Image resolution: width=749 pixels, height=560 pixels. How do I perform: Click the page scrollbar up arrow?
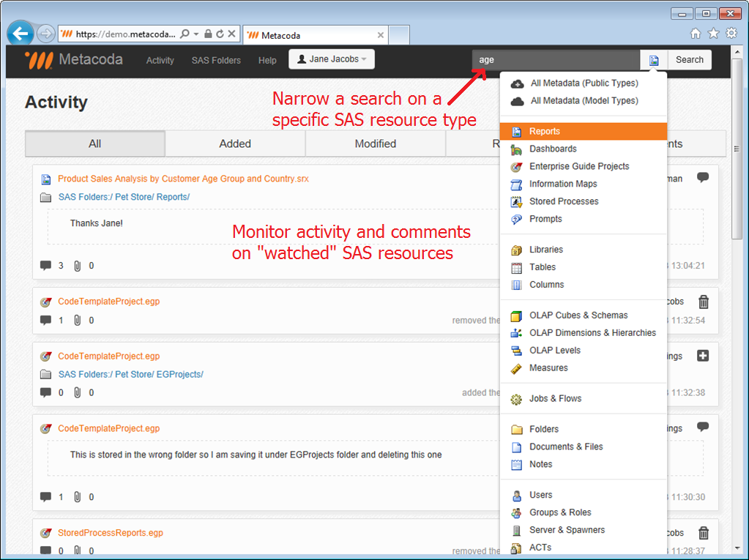click(737, 51)
